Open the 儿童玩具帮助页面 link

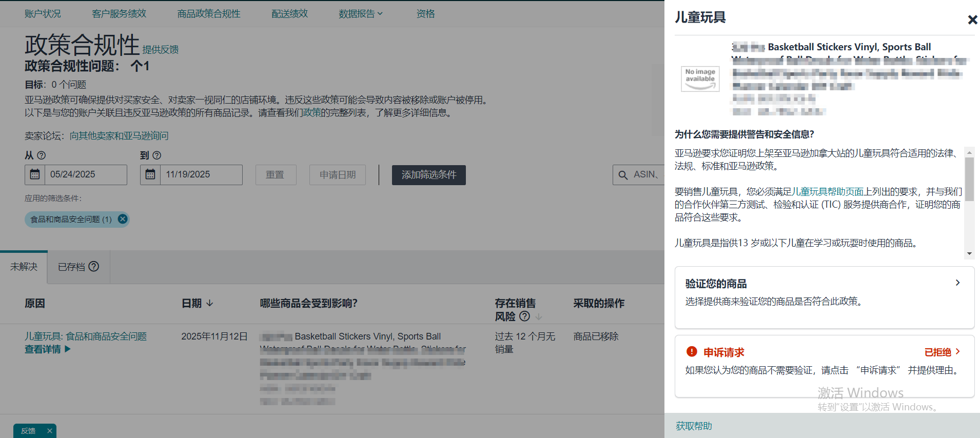[827, 191]
